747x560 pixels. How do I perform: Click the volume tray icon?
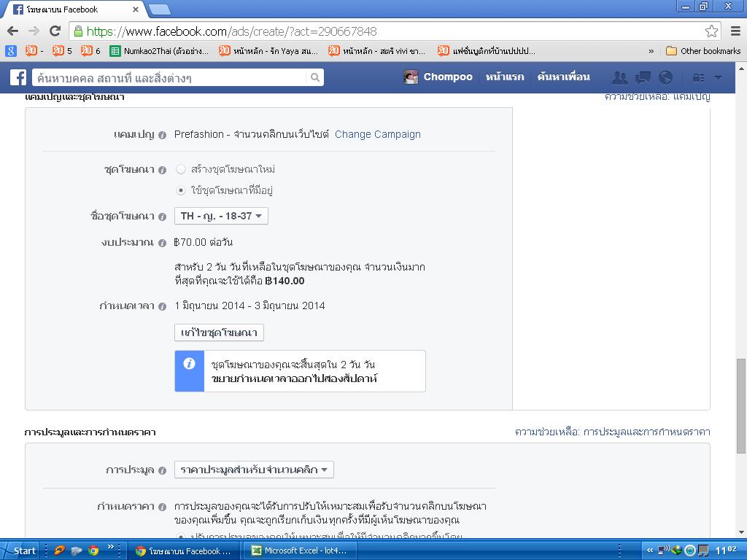pyautogui.click(x=662, y=551)
